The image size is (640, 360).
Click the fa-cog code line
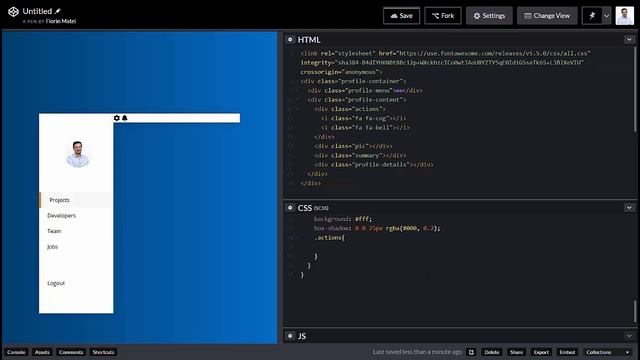point(363,118)
